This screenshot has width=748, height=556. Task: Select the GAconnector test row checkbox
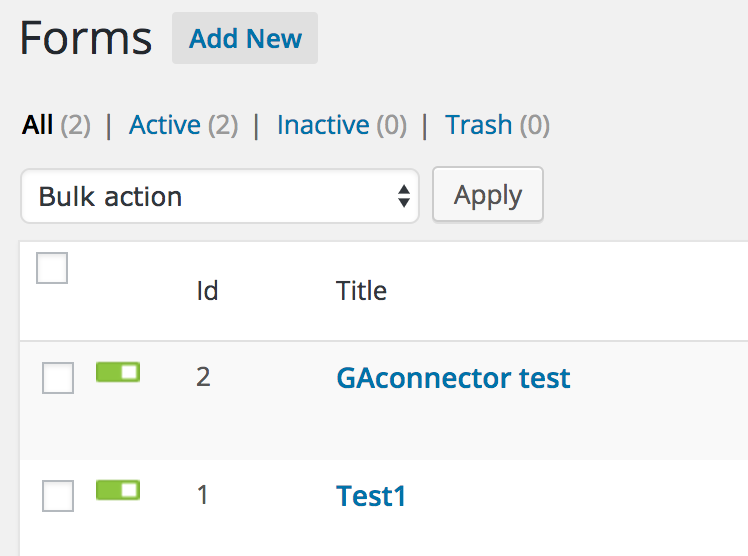[58, 378]
